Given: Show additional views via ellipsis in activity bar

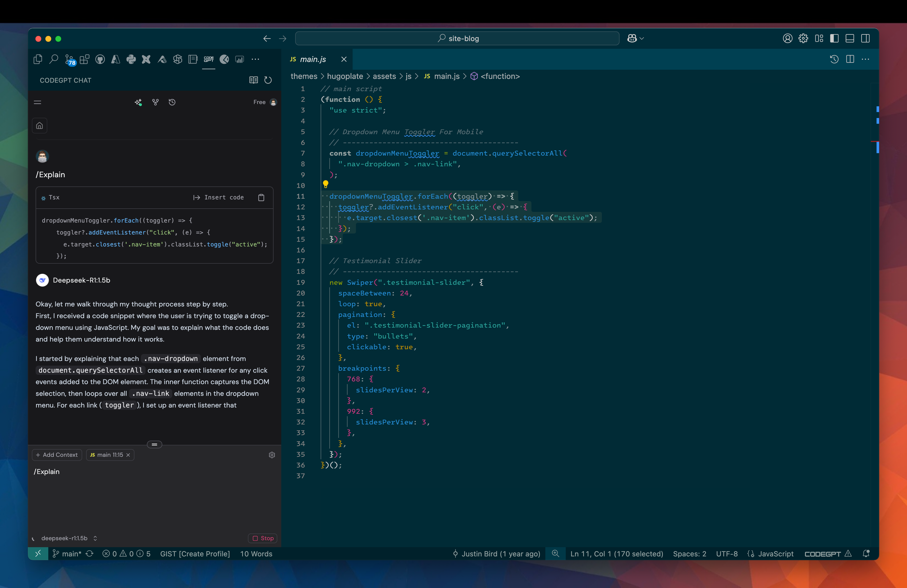Looking at the screenshot, I should [x=255, y=59].
